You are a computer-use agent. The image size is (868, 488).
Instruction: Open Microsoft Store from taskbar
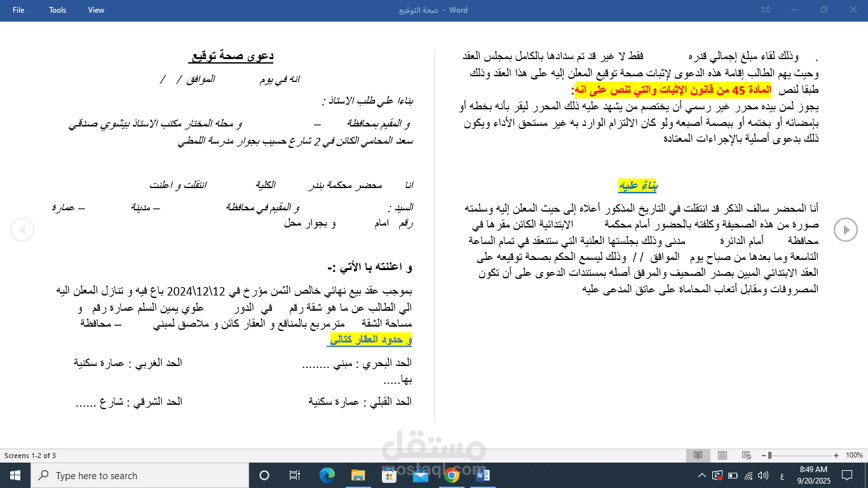tap(389, 475)
